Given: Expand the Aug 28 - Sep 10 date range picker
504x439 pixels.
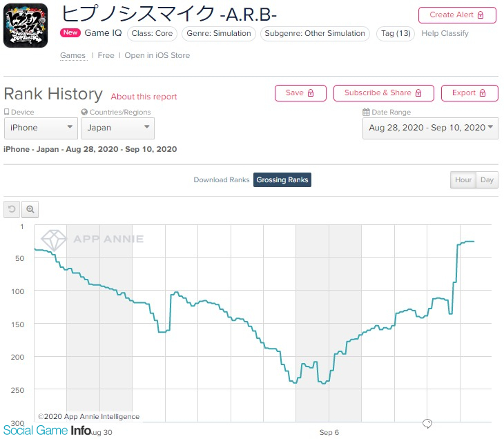Looking at the screenshot, I should 430,128.
